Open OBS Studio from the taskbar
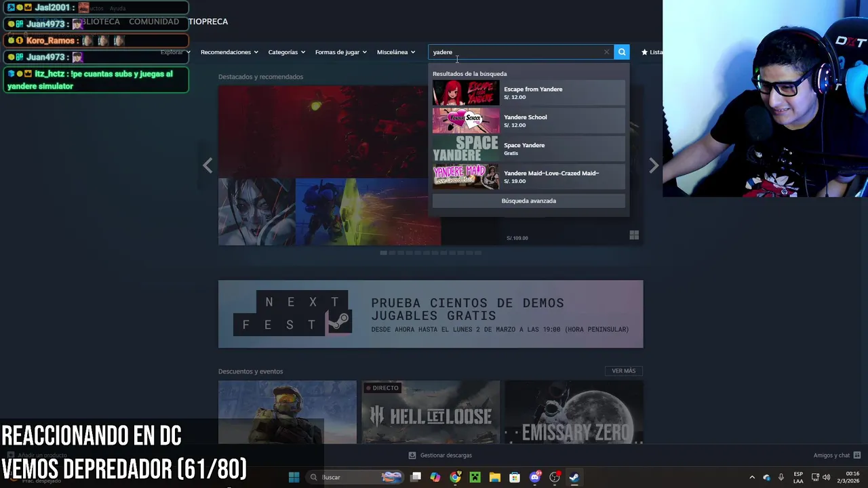868x488 pixels. click(554, 477)
